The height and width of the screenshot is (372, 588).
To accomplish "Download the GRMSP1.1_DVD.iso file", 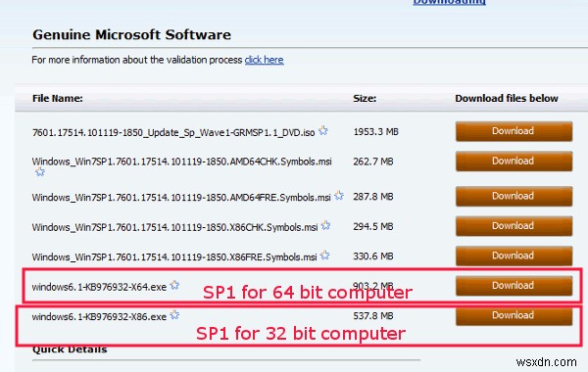I will click(x=514, y=131).
